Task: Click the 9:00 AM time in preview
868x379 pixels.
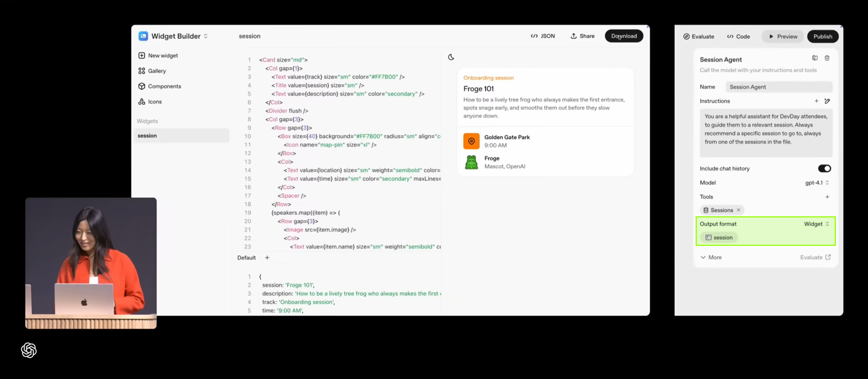Action: [495, 145]
